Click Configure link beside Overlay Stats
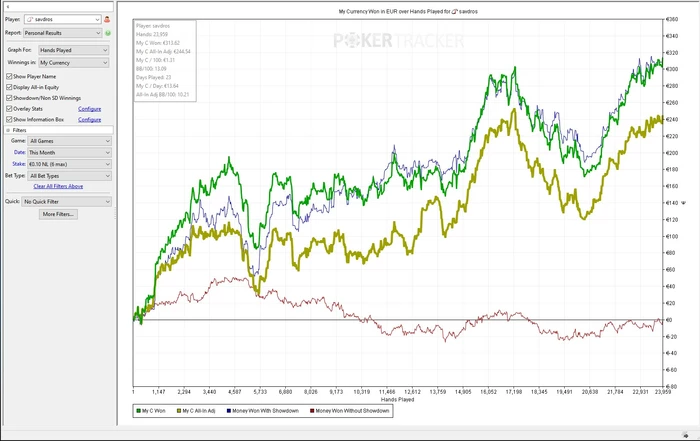Viewport: 700px width, 441px height. point(89,109)
